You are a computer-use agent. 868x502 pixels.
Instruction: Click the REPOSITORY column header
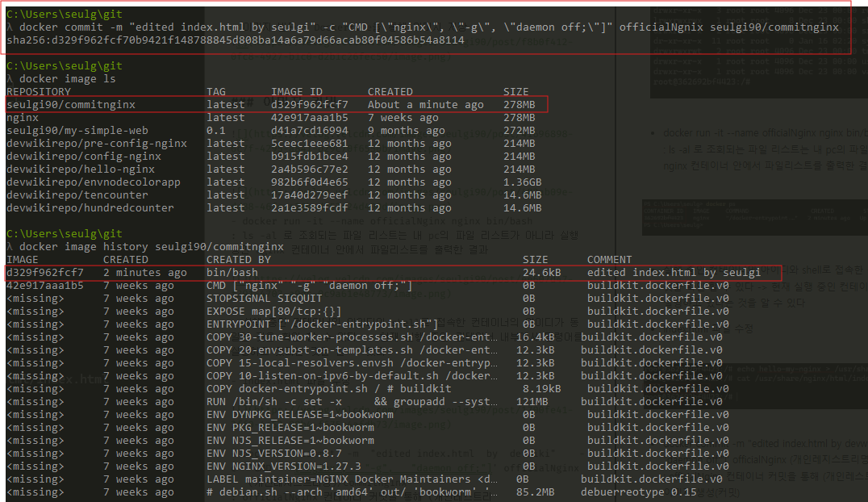(39, 91)
